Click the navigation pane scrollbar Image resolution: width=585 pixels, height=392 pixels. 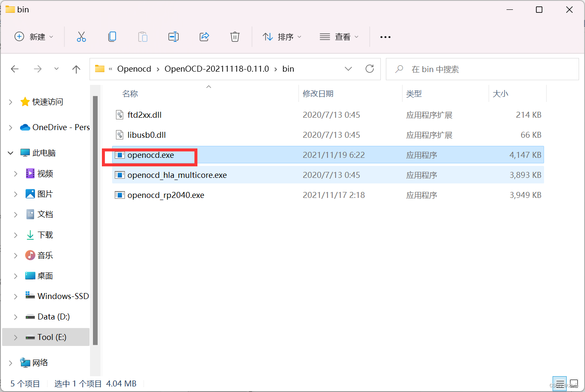[96, 221]
